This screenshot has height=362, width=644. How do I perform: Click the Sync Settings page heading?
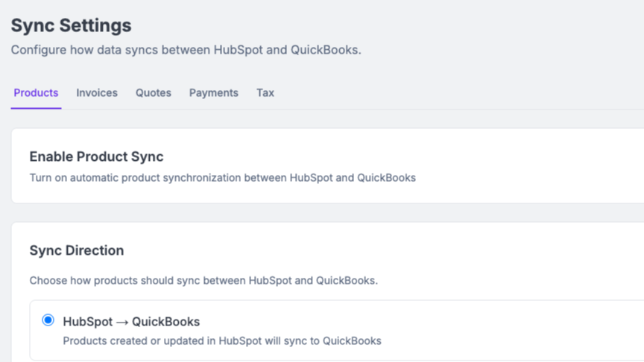(71, 25)
